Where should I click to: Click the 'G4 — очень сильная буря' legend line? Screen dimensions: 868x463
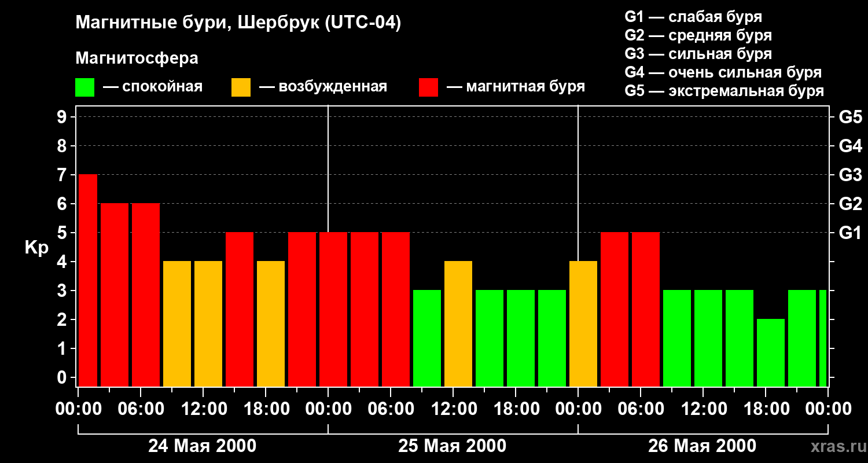(723, 72)
